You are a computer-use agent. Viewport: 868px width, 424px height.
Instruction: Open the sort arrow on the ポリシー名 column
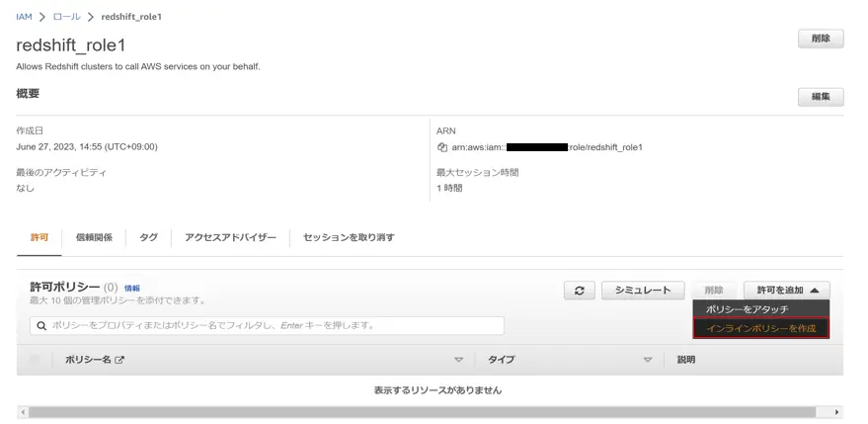pyautogui.click(x=458, y=360)
